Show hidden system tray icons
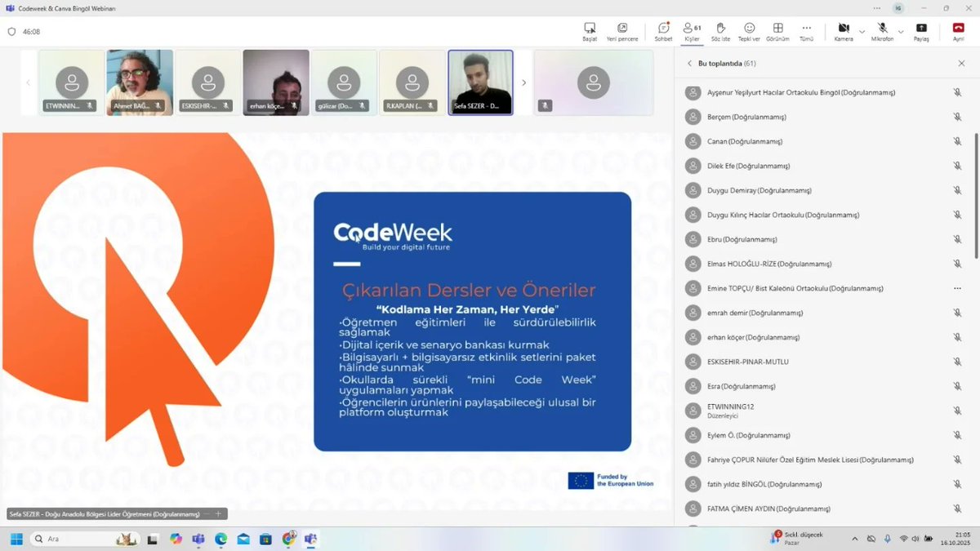This screenshot has height=551, width=980. pyautogui.click(x=854, y=539)
